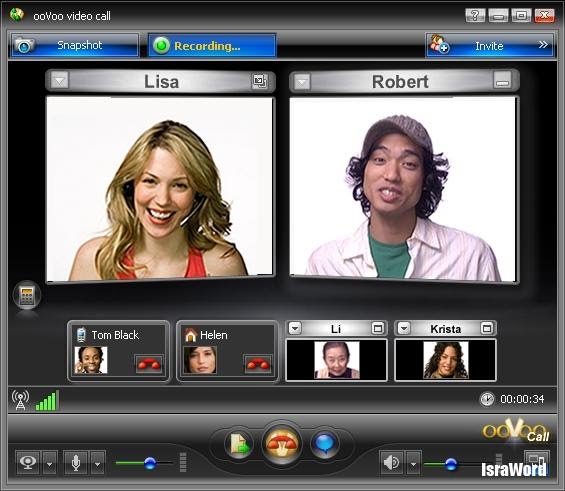Open the dial pad calculator icon
Screen dimensions: 565x491
pos(27,296)
